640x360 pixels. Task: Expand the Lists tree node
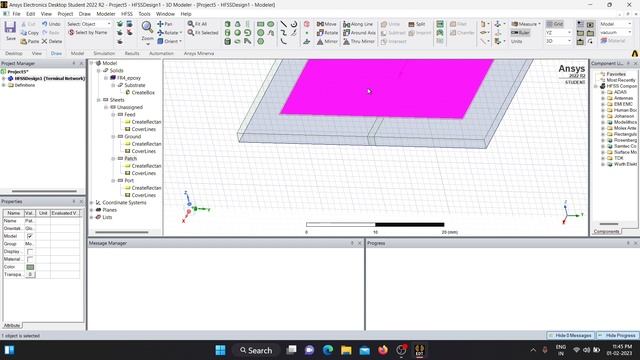click(x=91, y=218)
